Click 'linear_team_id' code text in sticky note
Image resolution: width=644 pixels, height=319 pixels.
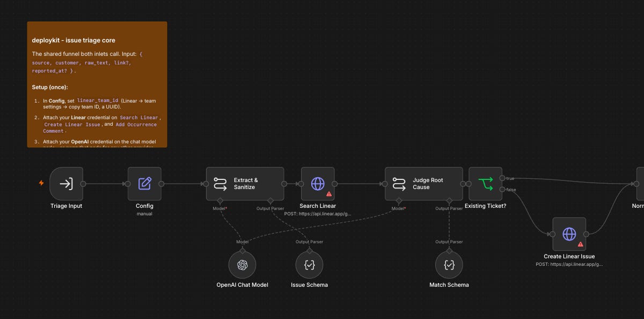tap(98, 100)
